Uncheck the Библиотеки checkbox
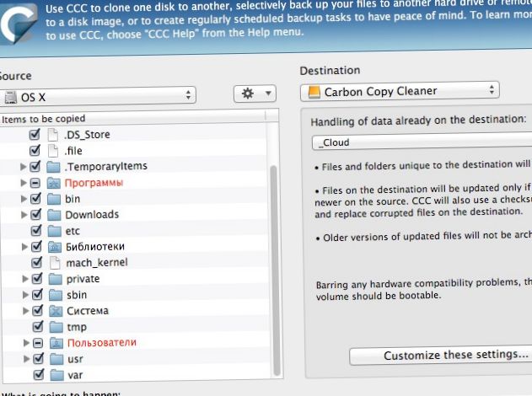The height and width of the screenshot is (396, 532). (36, 247)
